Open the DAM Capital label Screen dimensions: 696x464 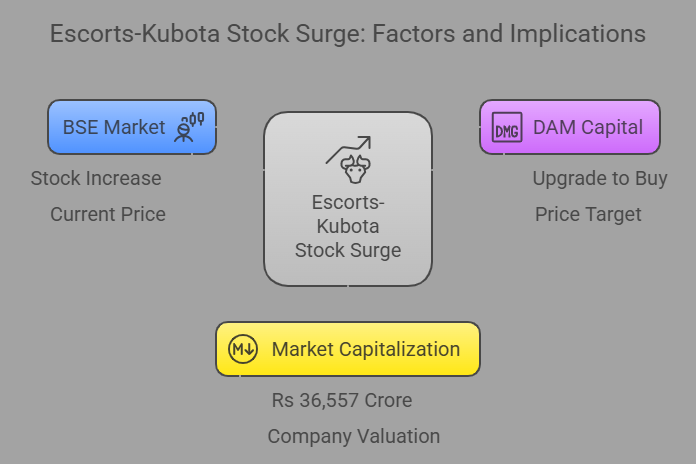[x=588, y=127]
